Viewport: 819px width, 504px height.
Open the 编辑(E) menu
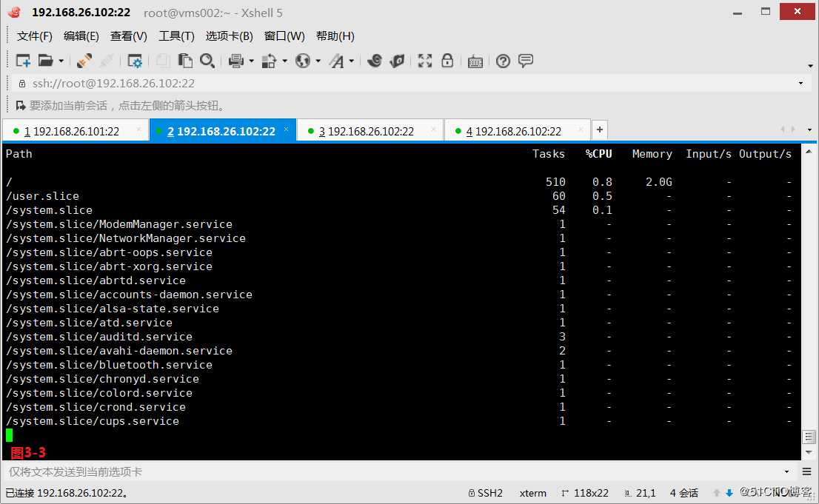(x=81, y=36)
